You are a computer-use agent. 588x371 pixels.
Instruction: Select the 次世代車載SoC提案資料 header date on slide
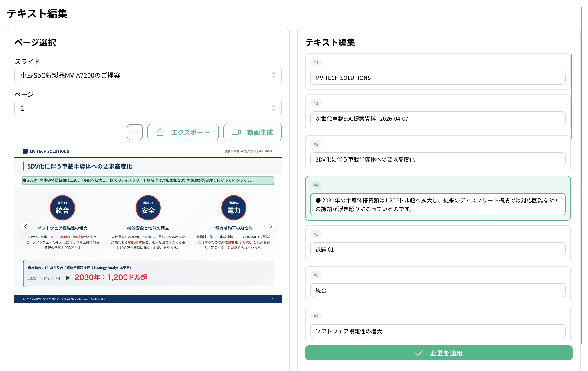coord(249,151)
